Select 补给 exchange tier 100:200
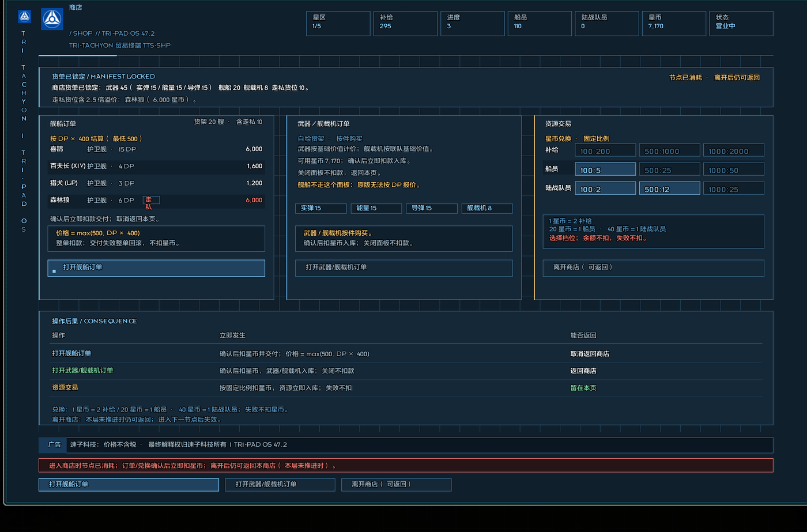Image resolution: width=807 pixels, height=532 pixels. 605,150
